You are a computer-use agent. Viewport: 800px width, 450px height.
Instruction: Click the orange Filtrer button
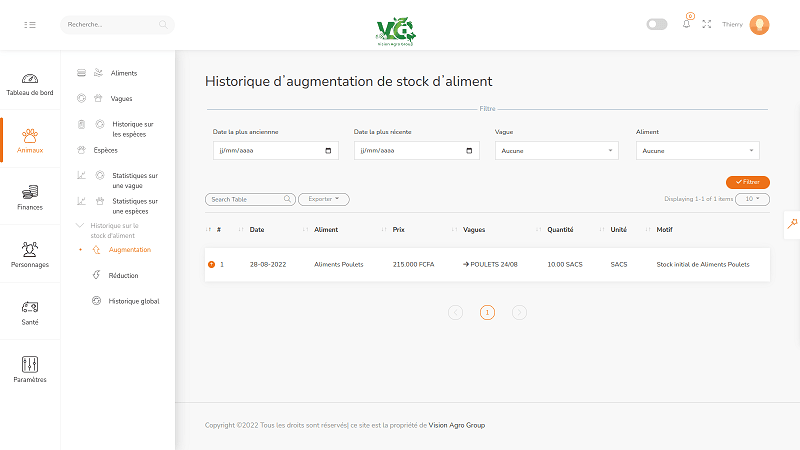pos(747,182)
